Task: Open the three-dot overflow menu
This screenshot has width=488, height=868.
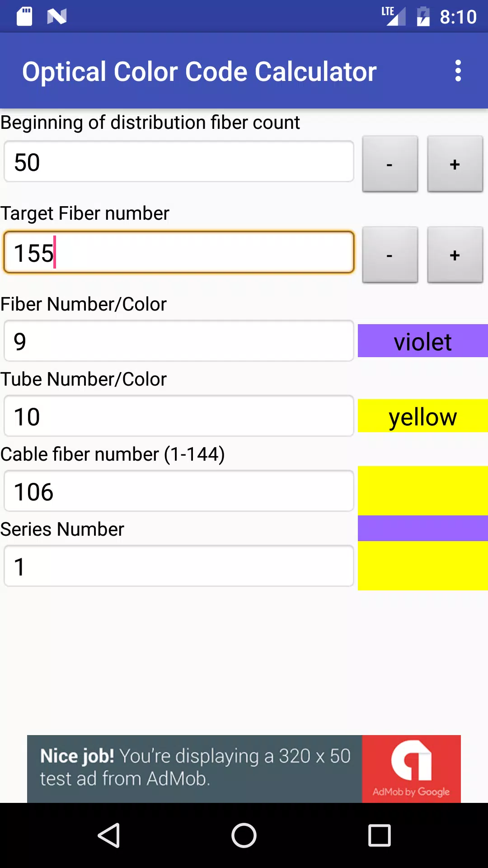Action: tap(458, 71)
